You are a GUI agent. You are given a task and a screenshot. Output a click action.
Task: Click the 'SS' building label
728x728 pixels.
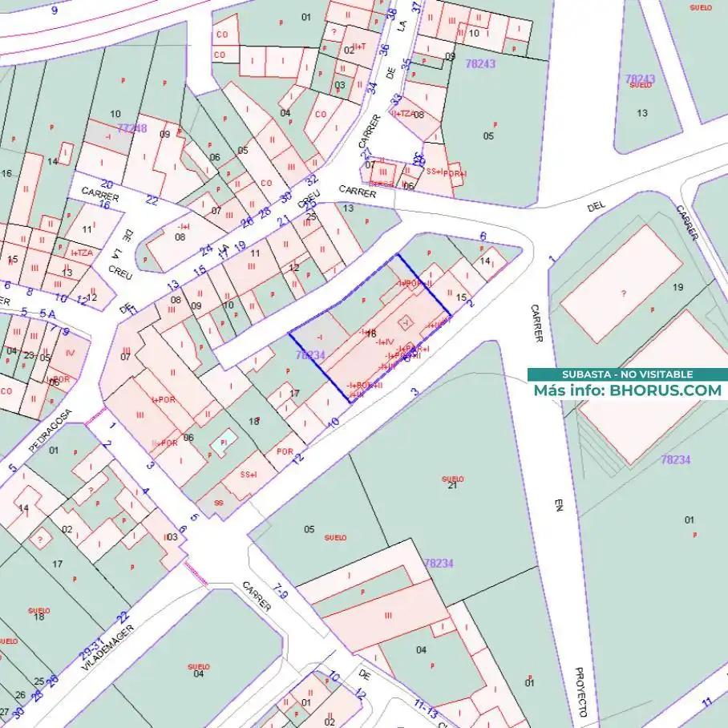(x=218, y=503)
